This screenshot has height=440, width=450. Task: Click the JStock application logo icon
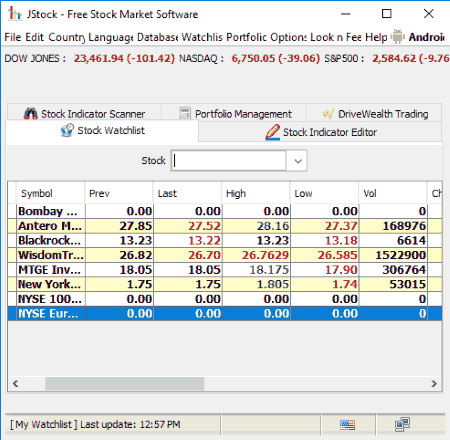click(x=15, y=14)
